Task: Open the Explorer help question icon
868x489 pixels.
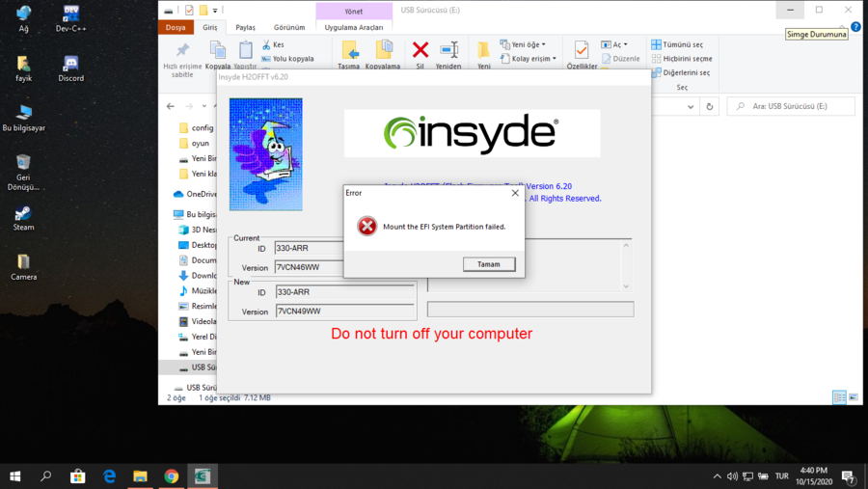Action: tap(855, 27)
